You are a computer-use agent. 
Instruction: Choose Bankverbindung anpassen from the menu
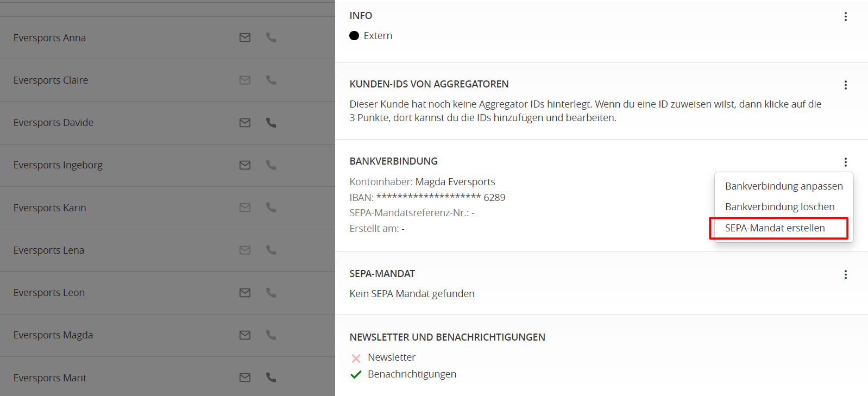(784, 186)
